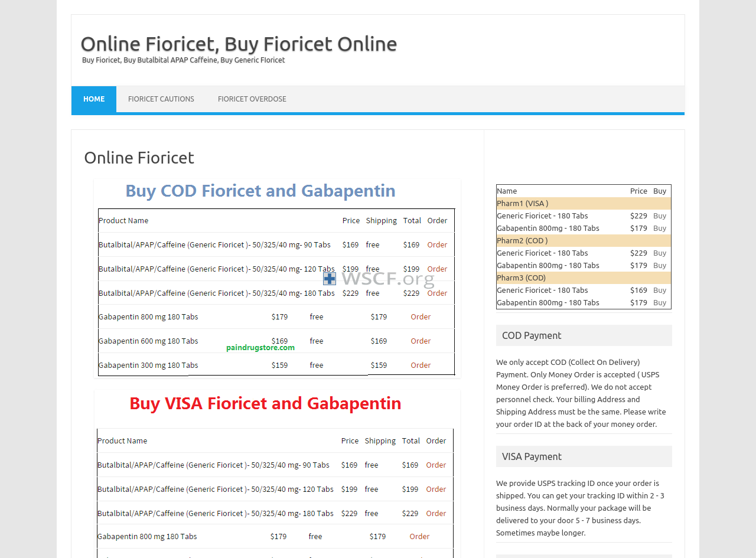Click Order for Fioricet 90 Tabs in VISA table

tap(436, 465)
